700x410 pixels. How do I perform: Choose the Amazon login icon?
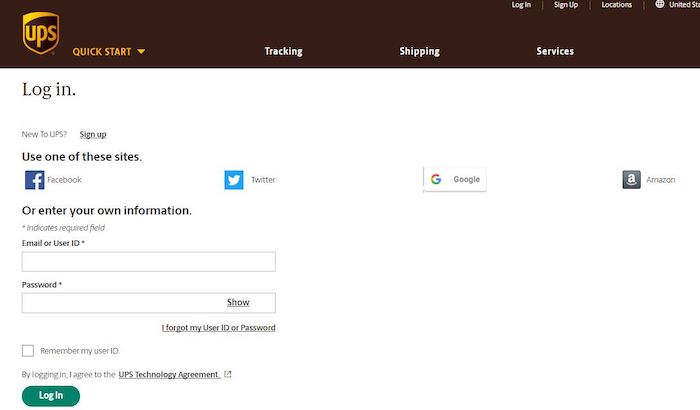tap(632, 180)
